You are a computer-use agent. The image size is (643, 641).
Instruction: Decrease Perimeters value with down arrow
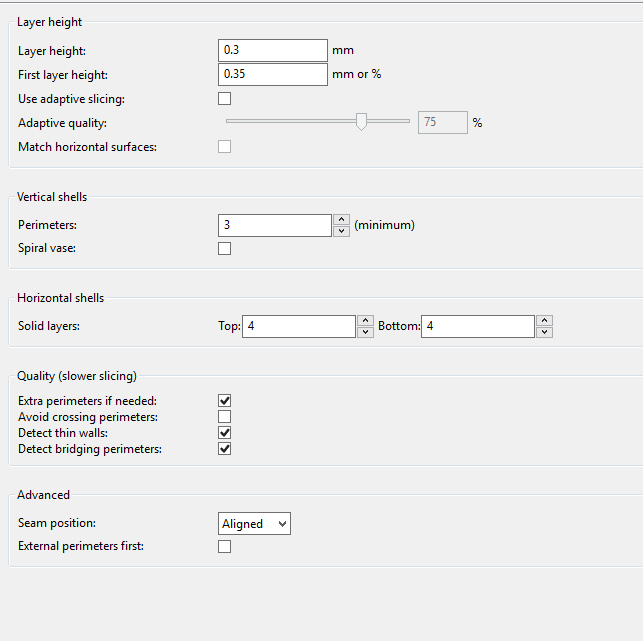point(341,231)
